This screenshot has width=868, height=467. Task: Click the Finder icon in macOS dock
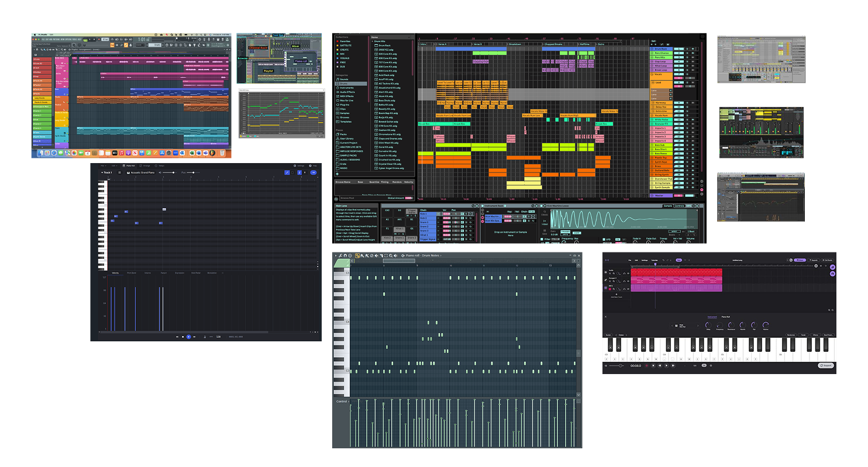tap(42, 153)
